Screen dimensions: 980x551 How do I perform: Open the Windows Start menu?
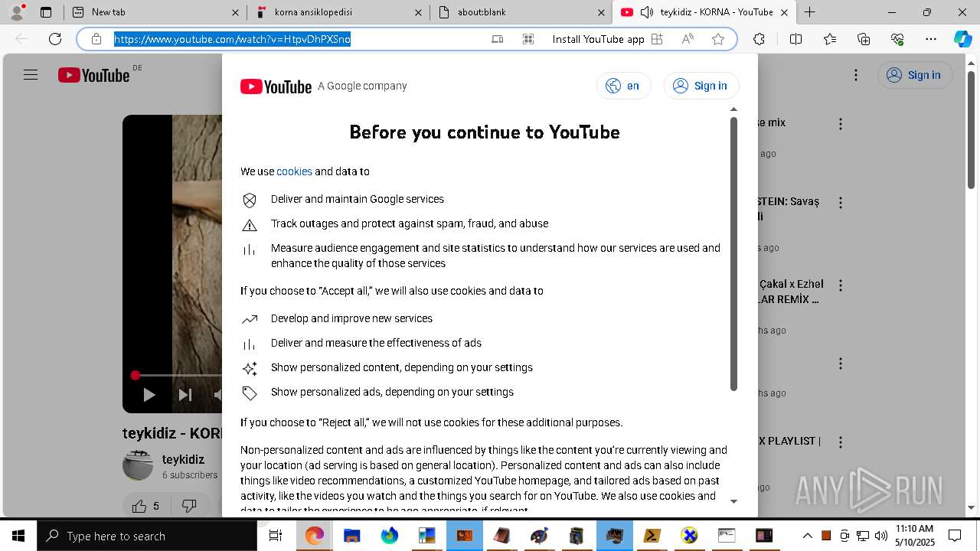[x=18, y=536]
